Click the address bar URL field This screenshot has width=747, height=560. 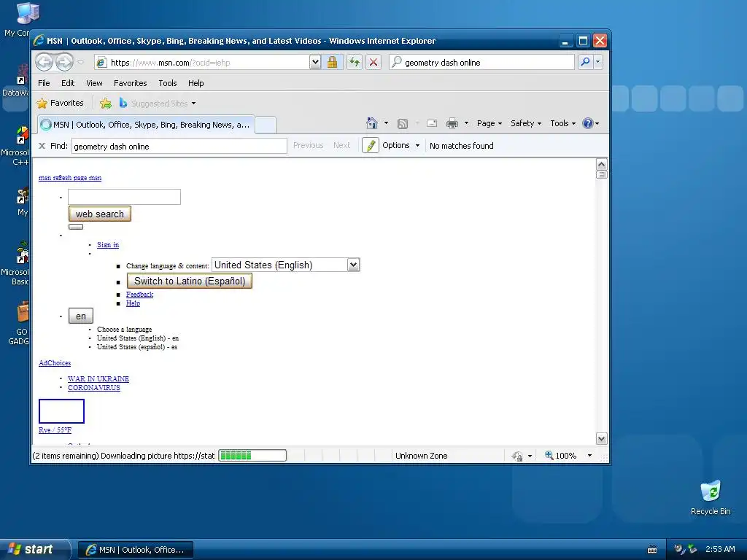[x=203, y=63]
